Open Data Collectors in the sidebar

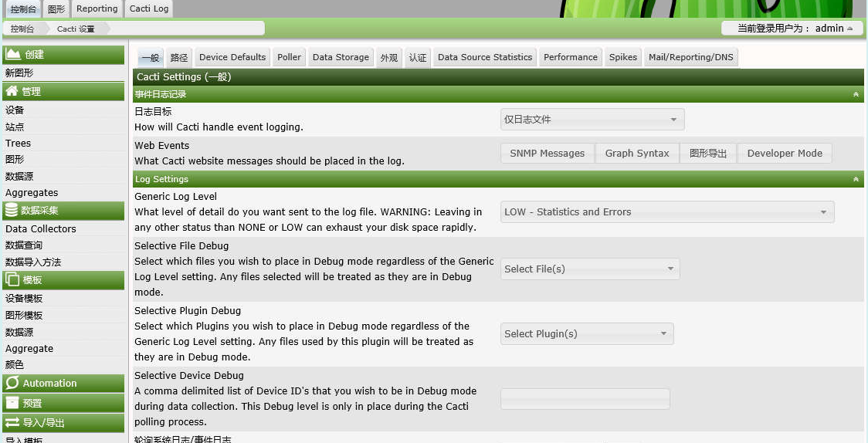[x=41, y=229]
